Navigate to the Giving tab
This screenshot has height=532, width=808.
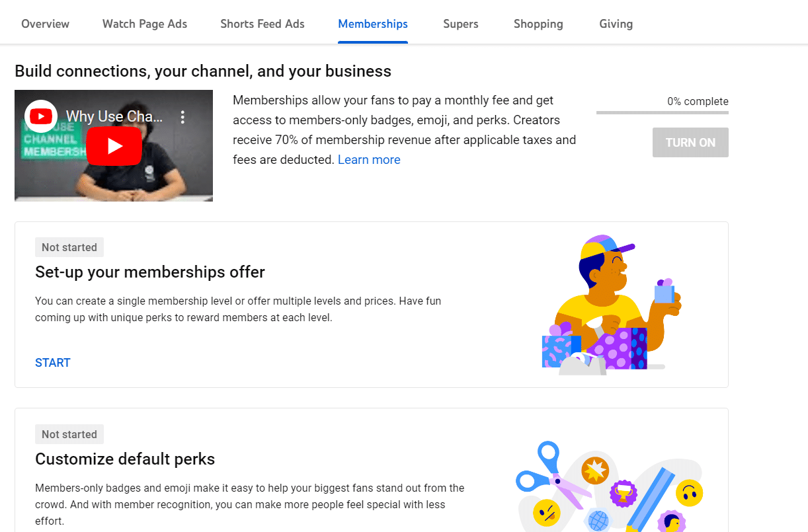616,24
